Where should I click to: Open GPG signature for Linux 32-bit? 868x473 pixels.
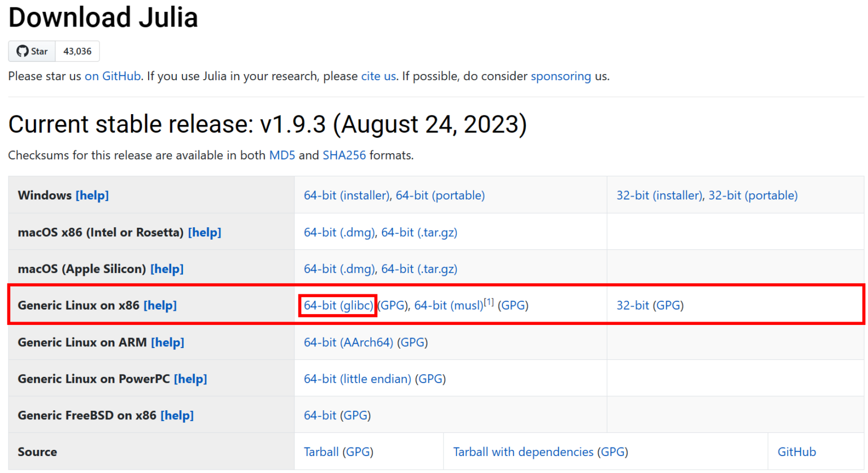669,306
